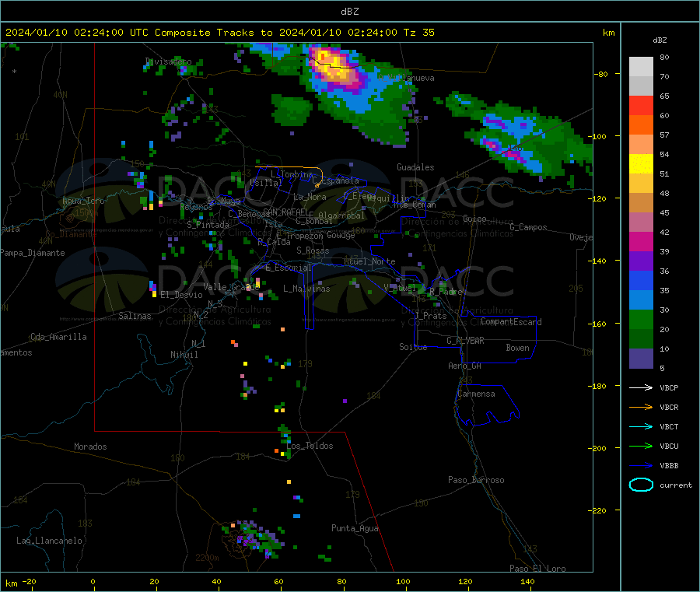Pick the slate purple swatch above 5

pyautogui.click(x=641, y=359)
